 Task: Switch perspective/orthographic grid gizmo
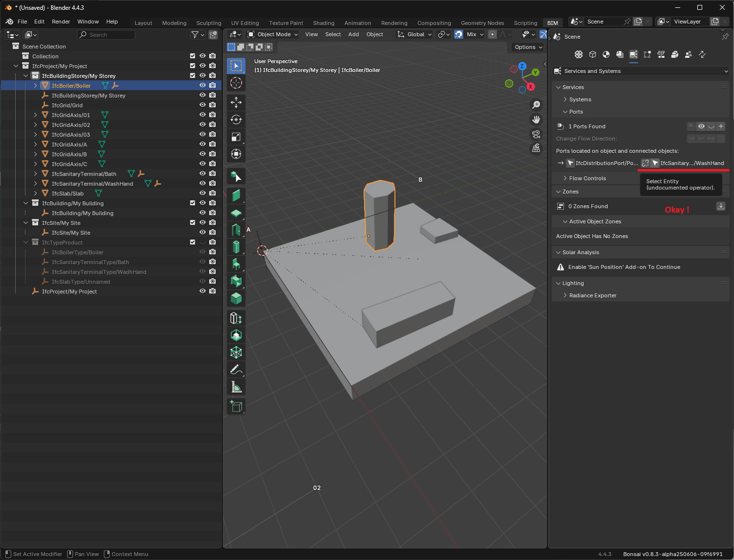[536, 148]
